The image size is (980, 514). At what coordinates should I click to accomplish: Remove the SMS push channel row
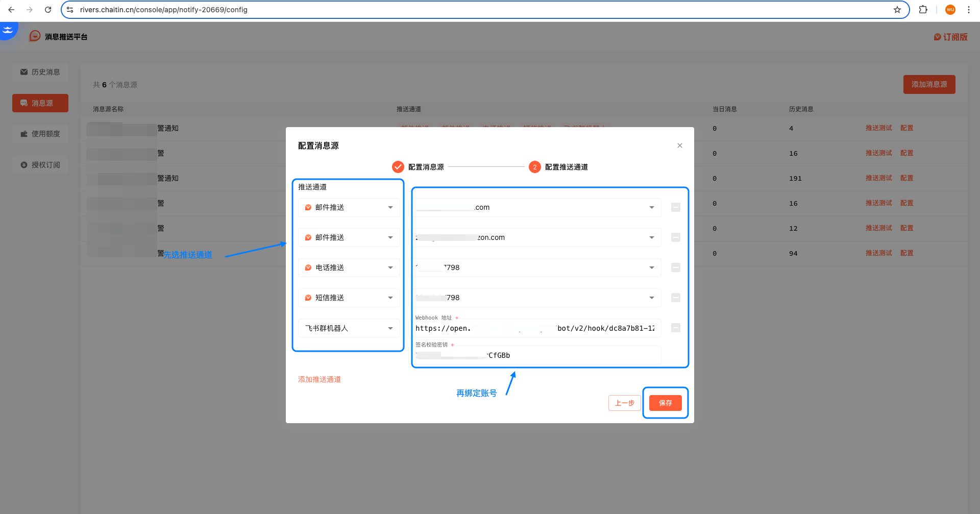675,298
